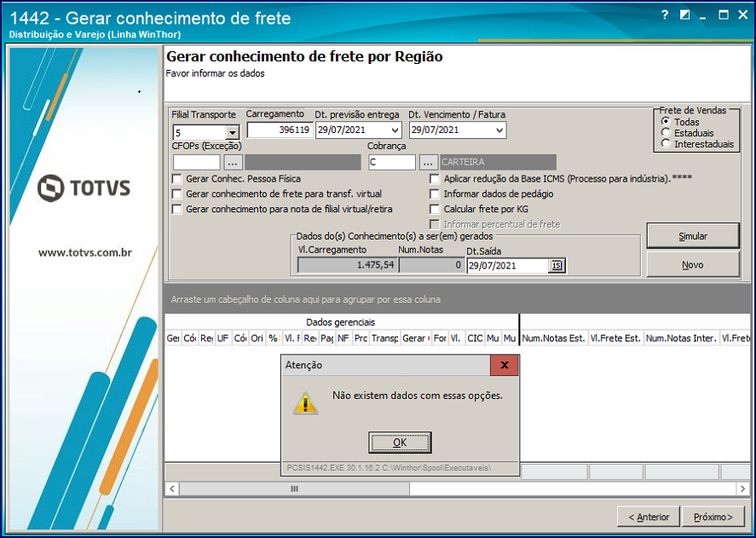Click the right arrow of horizontal scrollbar
Screen dimensions: 756x538
tap(743, 489)
